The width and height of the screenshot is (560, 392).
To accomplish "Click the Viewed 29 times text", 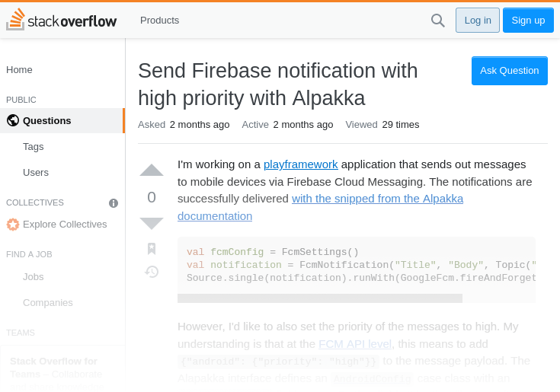I will coord(382,125).
